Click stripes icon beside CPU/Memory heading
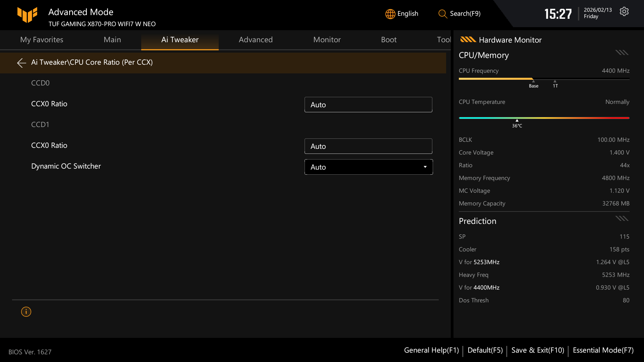The height and width of the screenshot is (362, 644). [622, 53]
